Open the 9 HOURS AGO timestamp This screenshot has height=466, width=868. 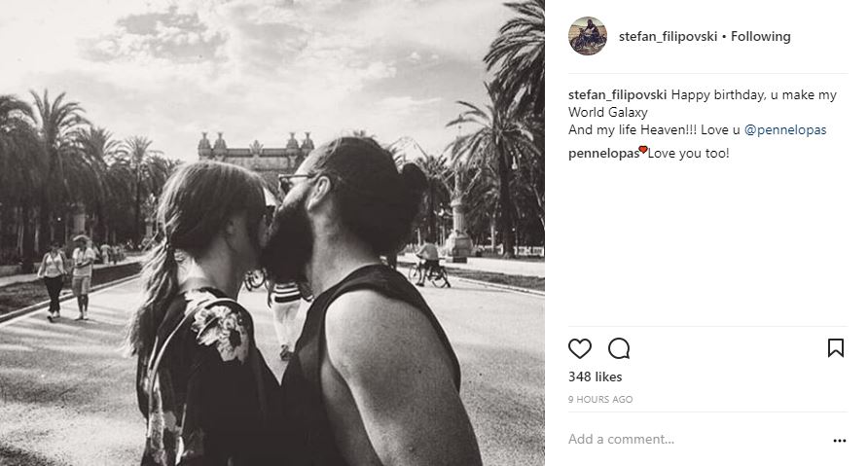600,400
